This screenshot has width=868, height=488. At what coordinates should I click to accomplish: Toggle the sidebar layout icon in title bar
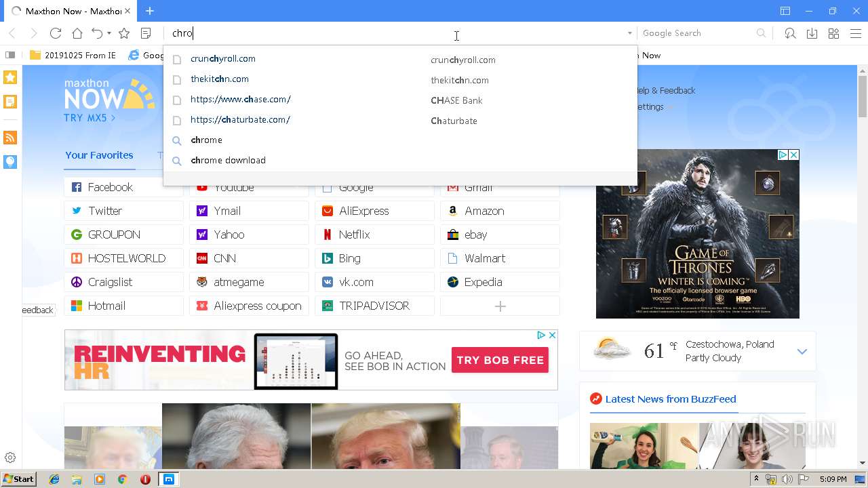pos(785,11)
